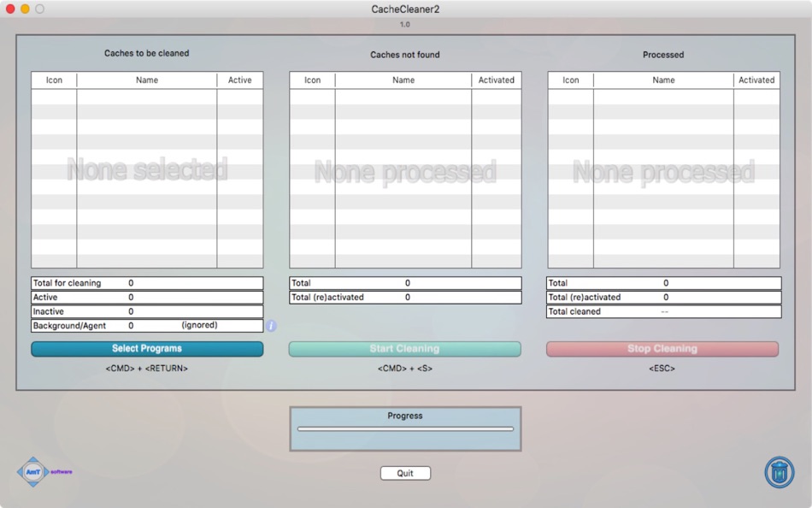Click Icon header in Caches not found table

point(312,80)
